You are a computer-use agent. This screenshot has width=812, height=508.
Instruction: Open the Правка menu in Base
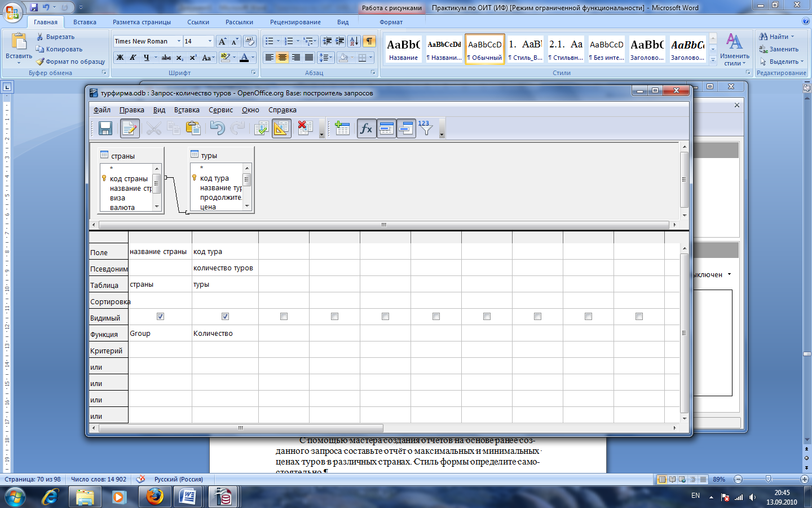[131, 110]
